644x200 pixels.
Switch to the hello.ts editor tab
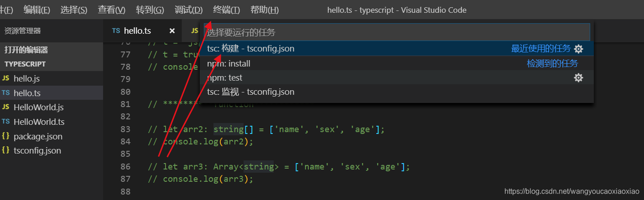143,31
